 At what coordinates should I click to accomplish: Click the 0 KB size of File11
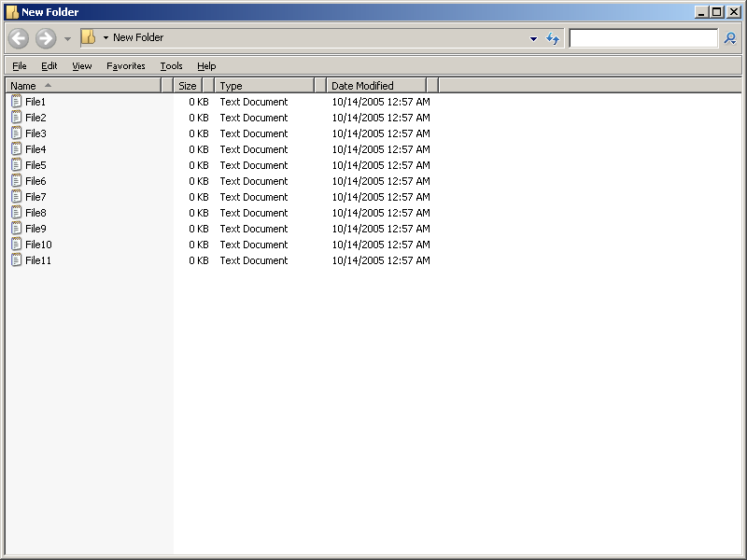(199, 260)
